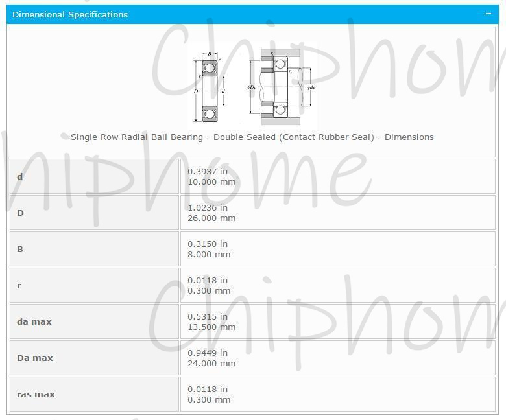506x420 pixels.
Task: Click the 10.000 mm value
Action: (211, 182)
